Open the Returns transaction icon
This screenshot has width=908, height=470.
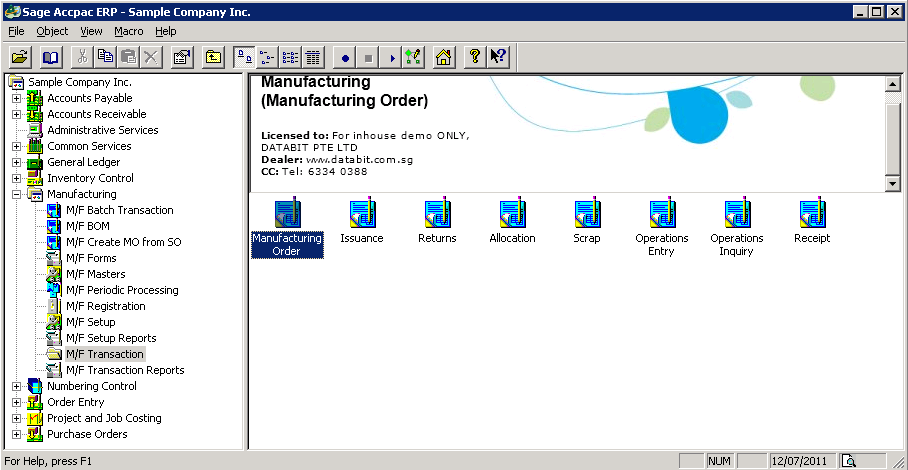click(437, 221)
